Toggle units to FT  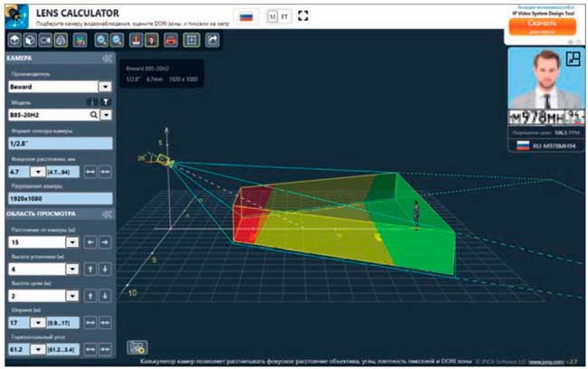tap(284, 16)
